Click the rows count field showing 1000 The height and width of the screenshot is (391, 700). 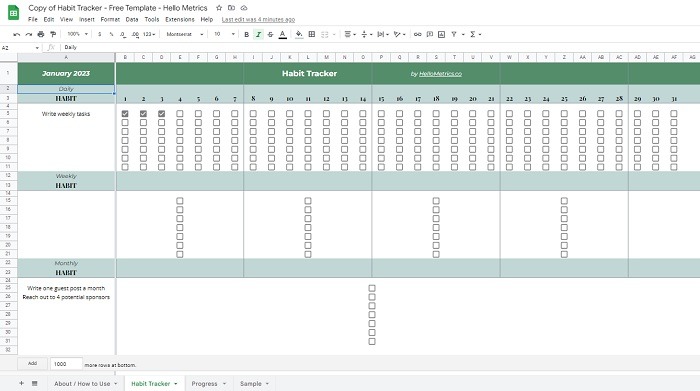click(x=66, y=364)
